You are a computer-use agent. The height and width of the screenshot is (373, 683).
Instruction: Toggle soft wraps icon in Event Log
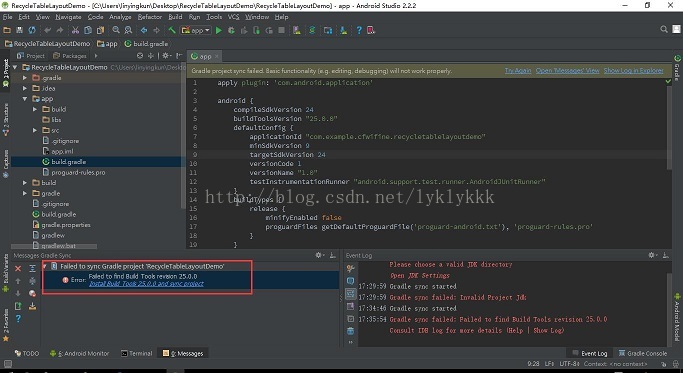tap(350, 294)
